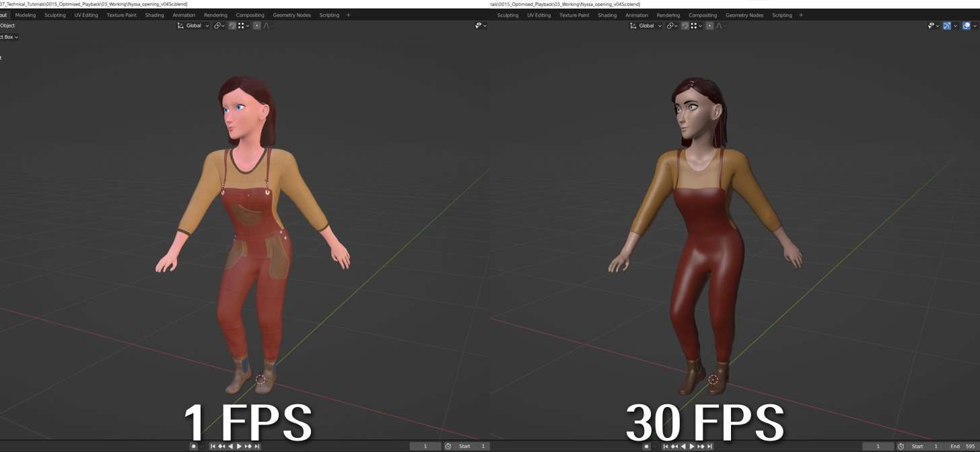Image resolution: width=980 pixels, height=452 pixels.
Task: Toggle snapping magnet in left window header
Action: (232, 26)
